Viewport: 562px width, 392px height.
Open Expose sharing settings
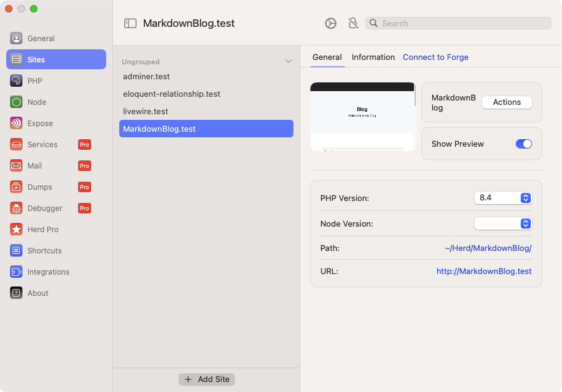click(x=40, y=124)
